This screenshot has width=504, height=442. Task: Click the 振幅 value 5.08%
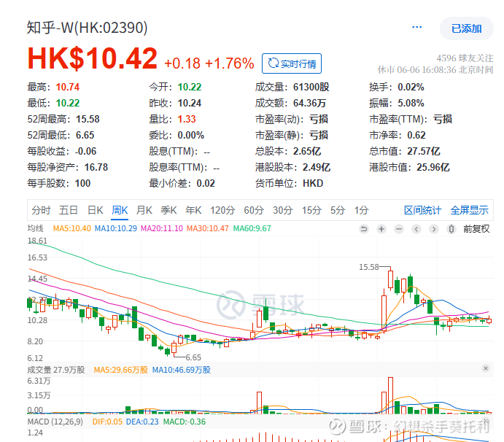411,103
